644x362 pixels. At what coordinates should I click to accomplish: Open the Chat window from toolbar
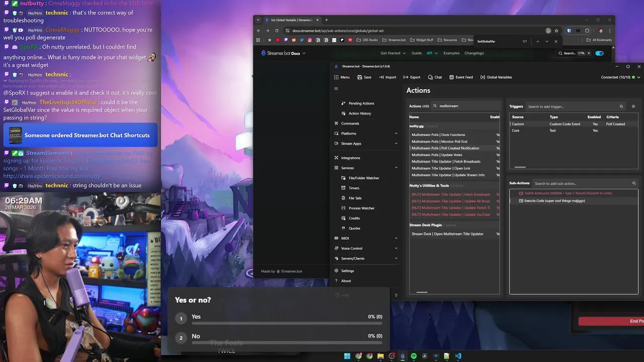coord(435,77)
